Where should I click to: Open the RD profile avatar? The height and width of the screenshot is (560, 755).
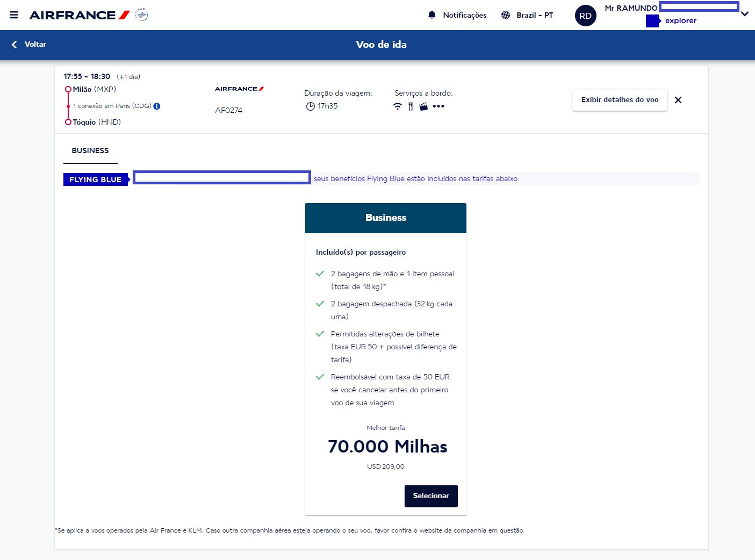(x=585, y=16)
